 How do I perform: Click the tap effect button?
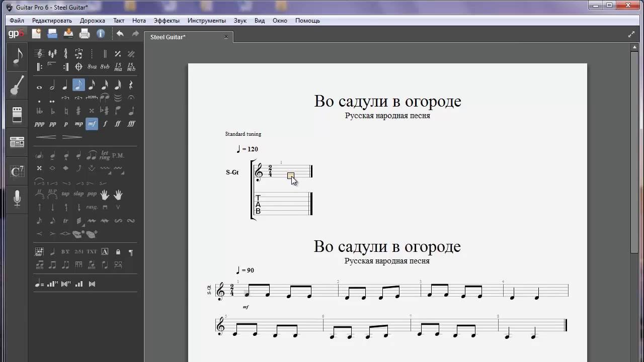[x=65, y=194]
